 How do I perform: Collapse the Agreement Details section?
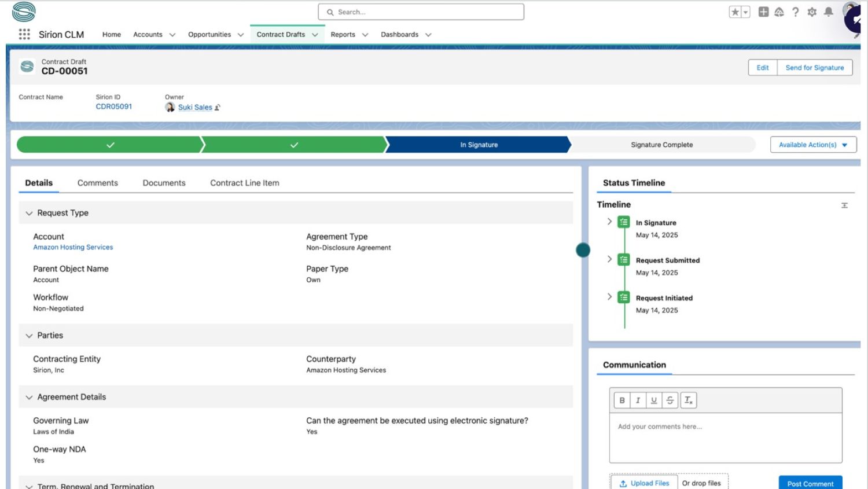pos(29,397)
